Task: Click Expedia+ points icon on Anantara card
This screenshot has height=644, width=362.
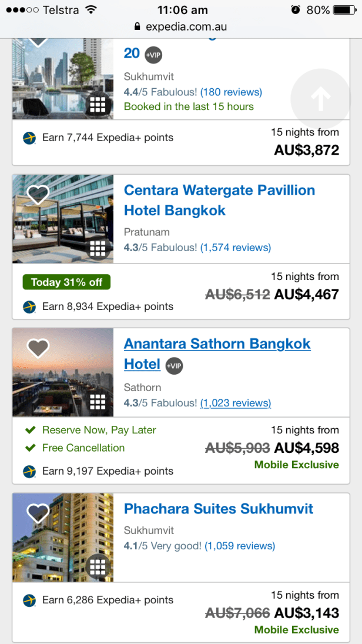Action: click(29, 471)
